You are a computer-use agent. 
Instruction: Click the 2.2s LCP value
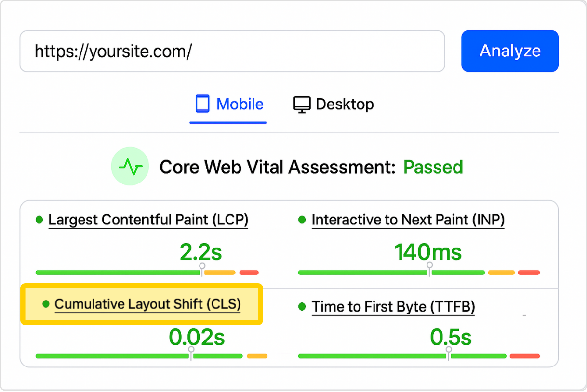click(x=200, y=252)
